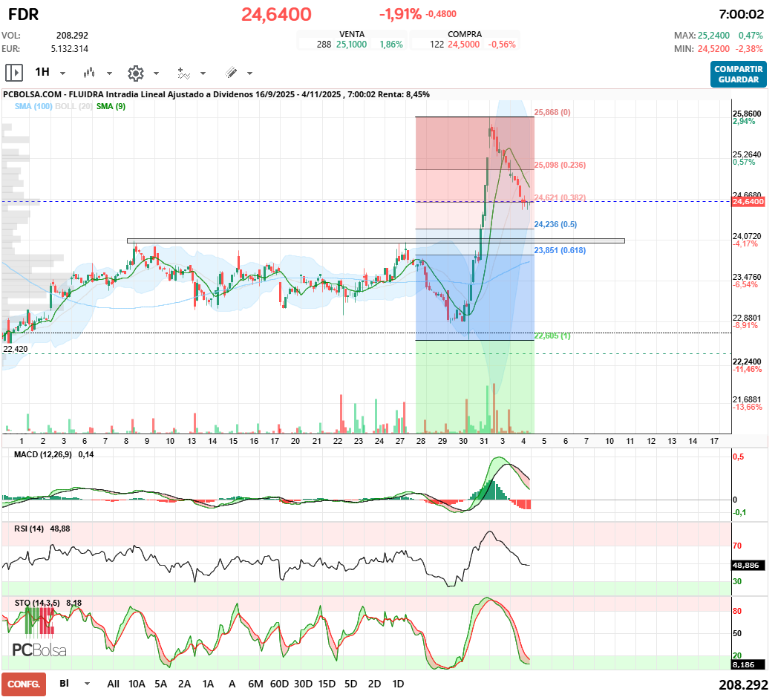The height and width of the screenshot is (700, 778).
Task: Select the All time range
Action: (113, 684)
